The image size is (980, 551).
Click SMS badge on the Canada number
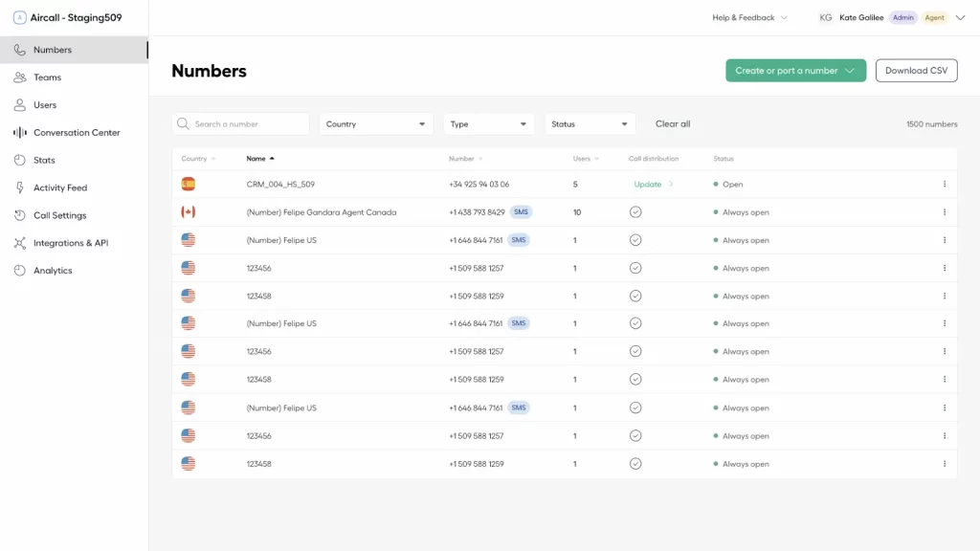520,212
